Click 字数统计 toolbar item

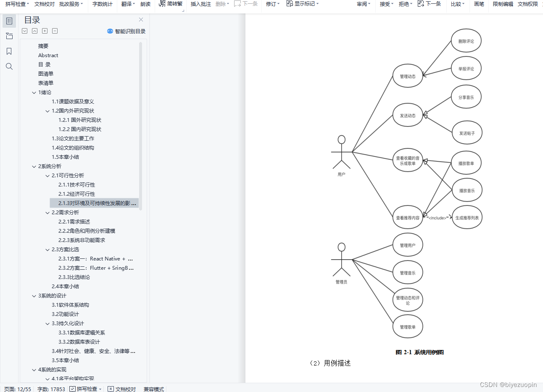(103, 4)
